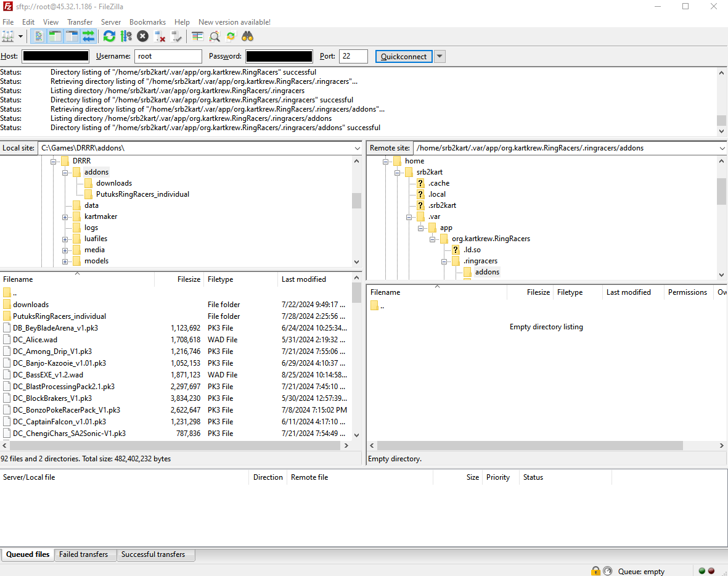Sort local files by Last modified column
The height and width of the screenshot is (576, 728).
click(314, 279)
